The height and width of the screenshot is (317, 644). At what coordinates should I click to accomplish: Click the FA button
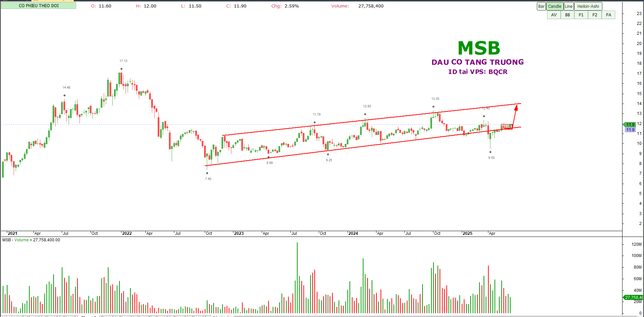609,15
